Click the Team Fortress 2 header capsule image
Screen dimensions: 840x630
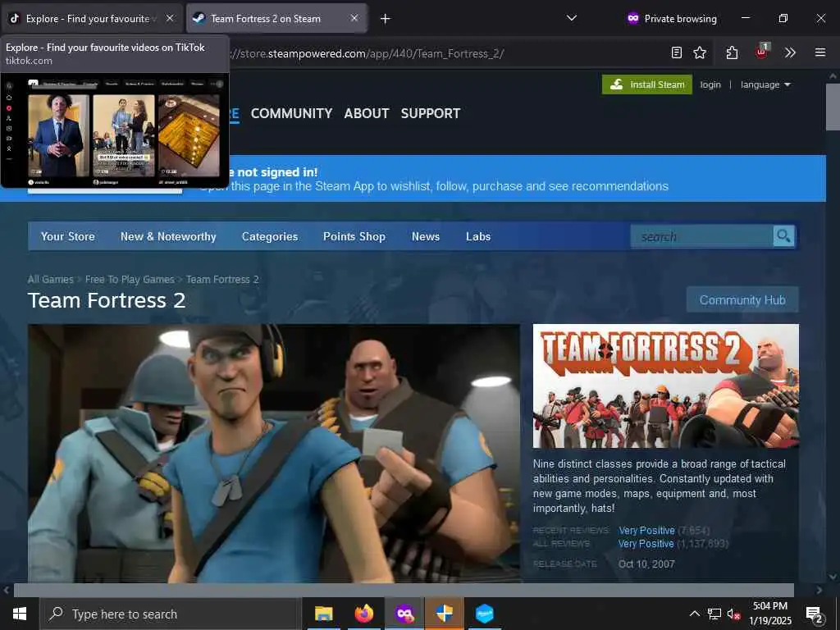tap(666, 386)
